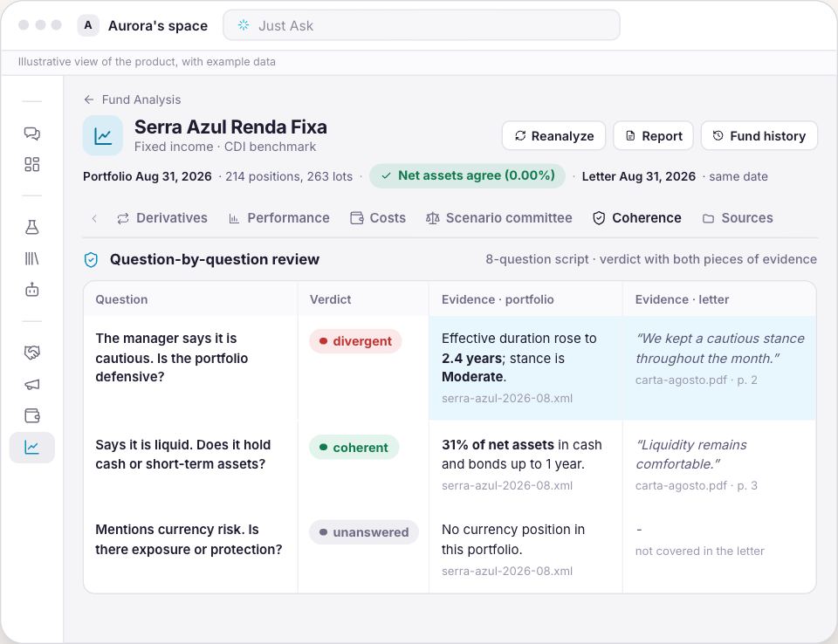Click the back arrow beside Fund Analysis
This screenshot has width=838, height=644.
[89, 99]
